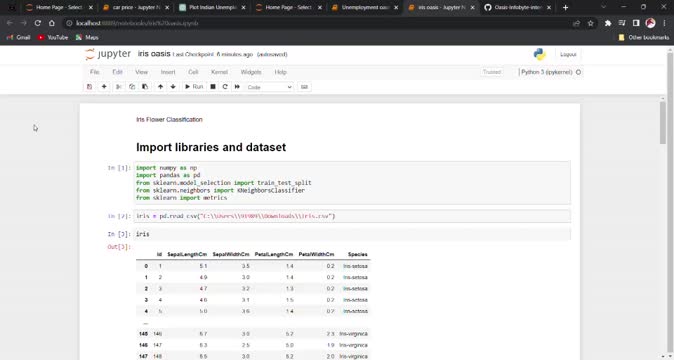
Task: Rename notebook title iris oasis
Action: pos(154,54)
